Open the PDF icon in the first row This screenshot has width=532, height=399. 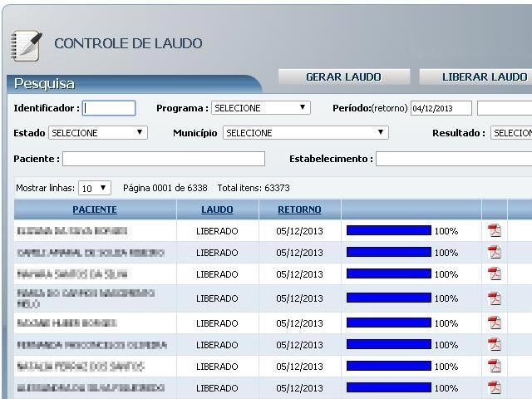[x=495, y=231]
